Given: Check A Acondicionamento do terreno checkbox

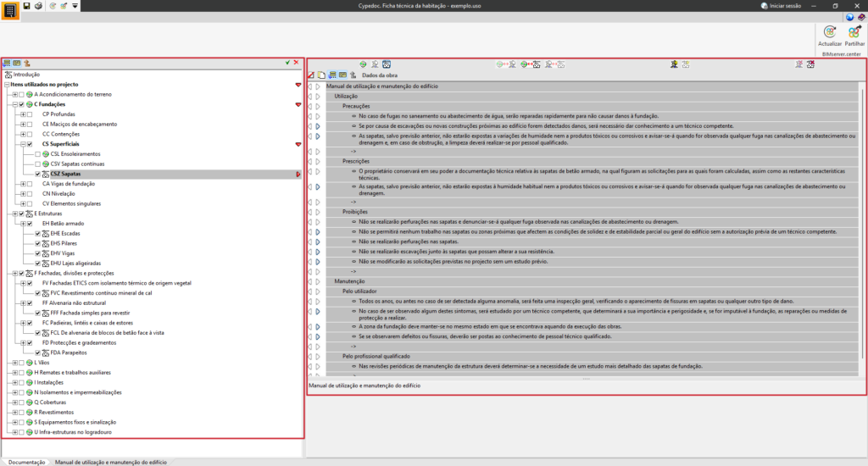Looking at the screenshot, I should click(x=21, y=95).
